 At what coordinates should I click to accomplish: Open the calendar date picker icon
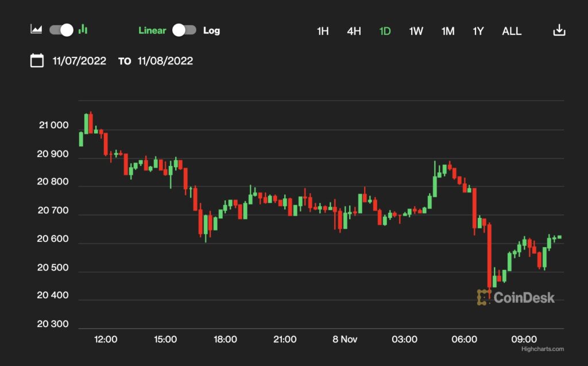tap(37, 60)
